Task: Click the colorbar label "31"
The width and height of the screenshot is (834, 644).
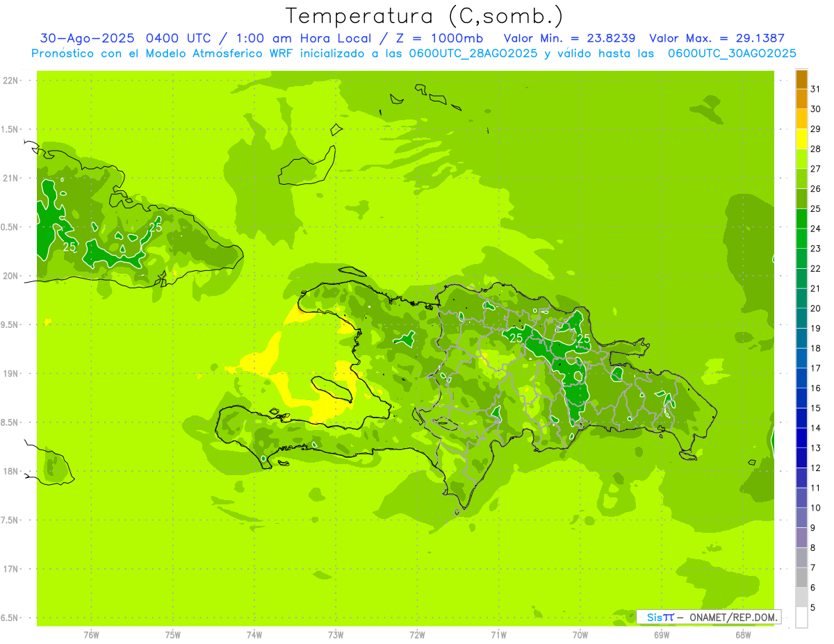Action: click(816, 89)
